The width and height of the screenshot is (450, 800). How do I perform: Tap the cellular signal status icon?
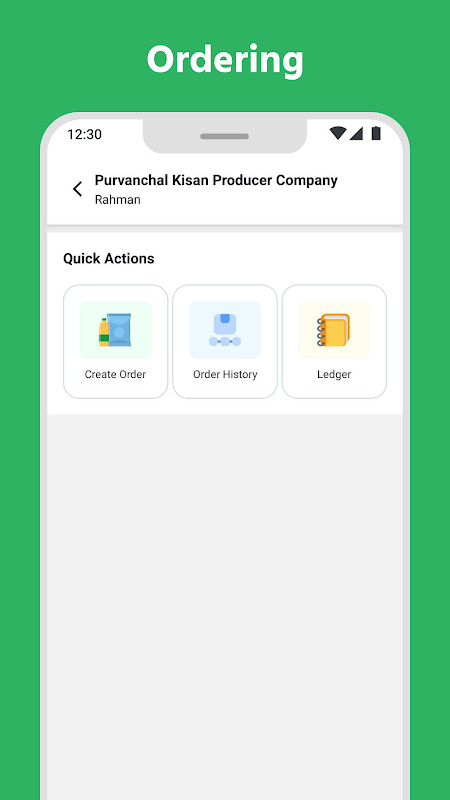(356, 133)
